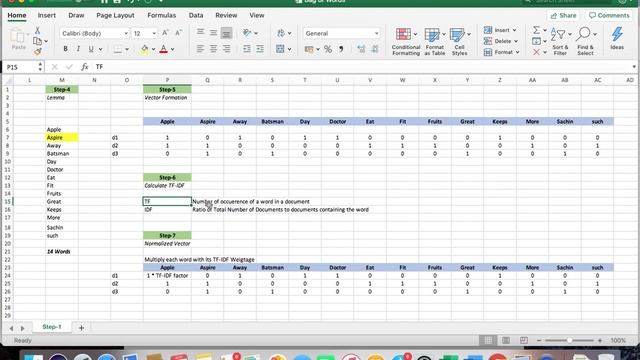Click the Fill down icon
Viewport: 640px width, 360px height.
tap(536, 41)
